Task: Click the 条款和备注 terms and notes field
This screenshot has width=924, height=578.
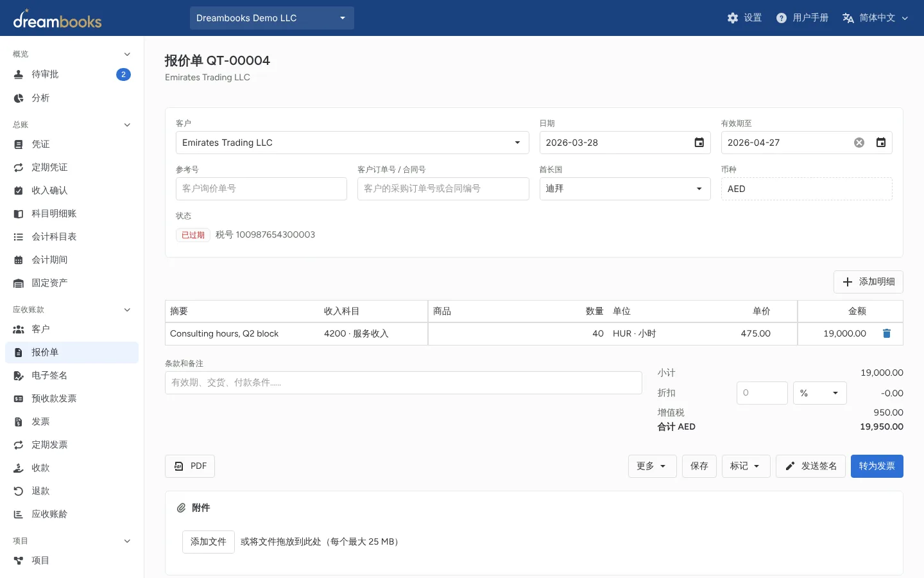Action: pos(404,383)
